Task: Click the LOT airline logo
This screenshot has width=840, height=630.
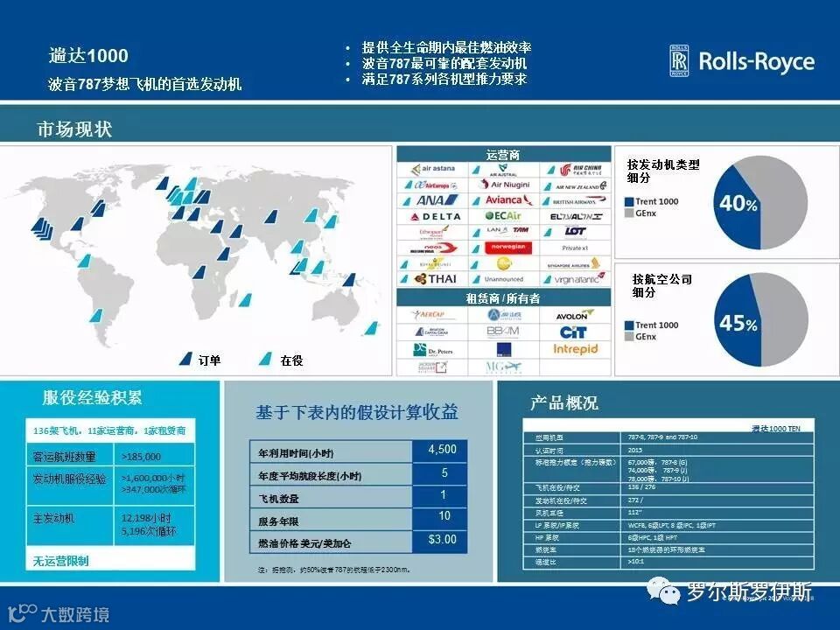Action: (576, 231)
